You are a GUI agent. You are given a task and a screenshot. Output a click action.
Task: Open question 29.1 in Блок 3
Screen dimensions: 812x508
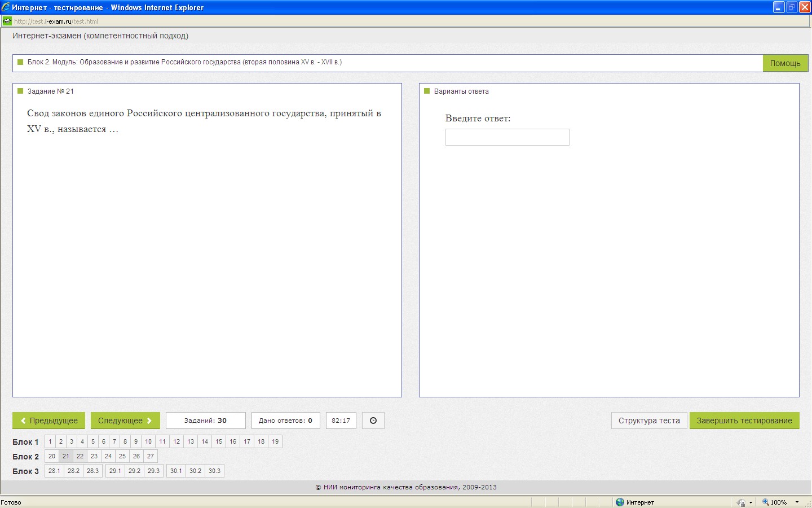tap(115, 471)
